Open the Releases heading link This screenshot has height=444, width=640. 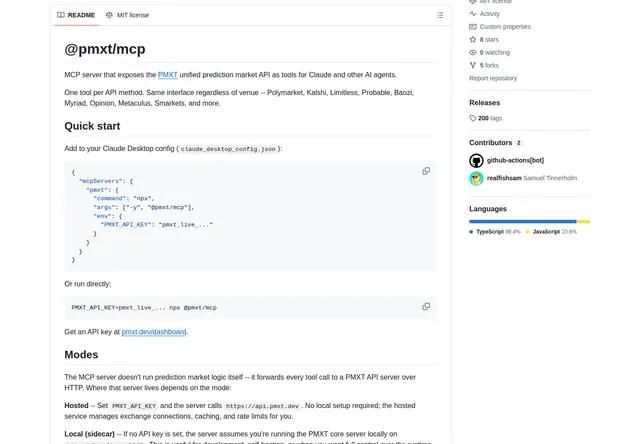[x=484, y=103]
